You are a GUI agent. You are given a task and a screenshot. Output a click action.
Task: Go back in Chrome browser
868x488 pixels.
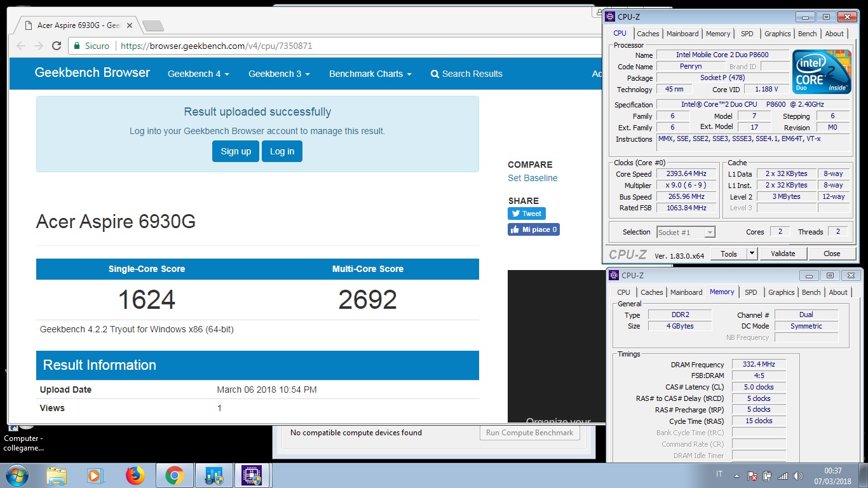(x=21, y=46)
